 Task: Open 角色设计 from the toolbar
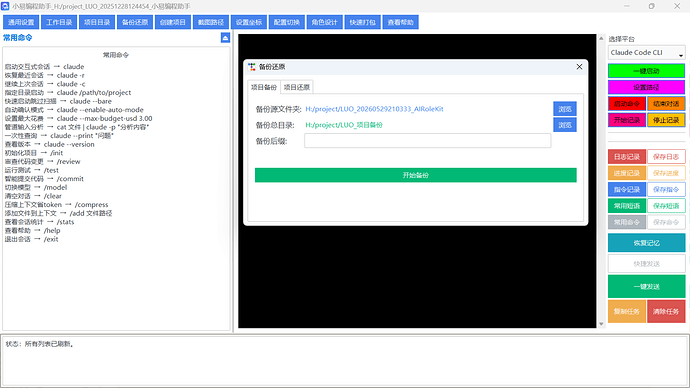pos(324,22)
